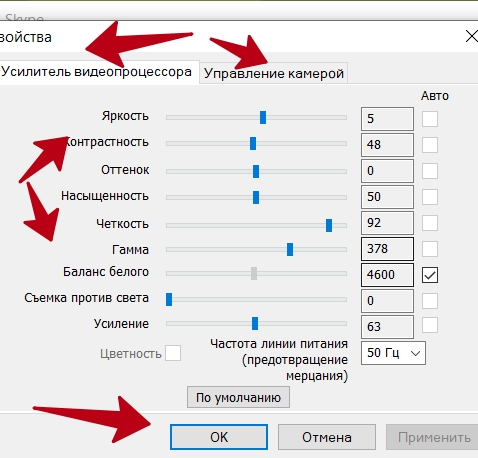Enable Авто checkbox for Оттенок

430,171
